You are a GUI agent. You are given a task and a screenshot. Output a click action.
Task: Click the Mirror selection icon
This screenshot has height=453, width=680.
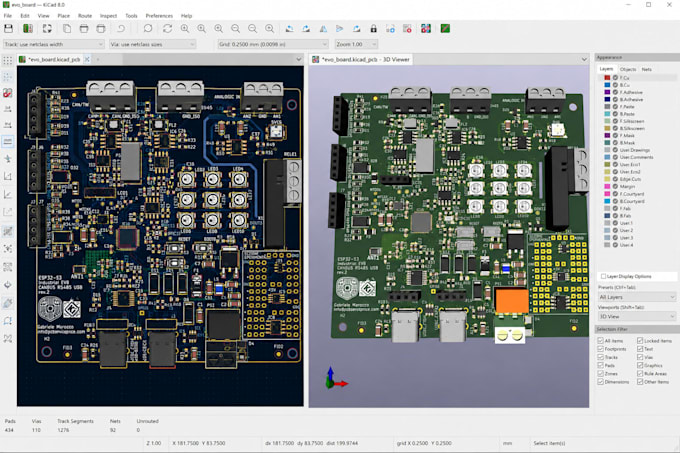(323, 29)
